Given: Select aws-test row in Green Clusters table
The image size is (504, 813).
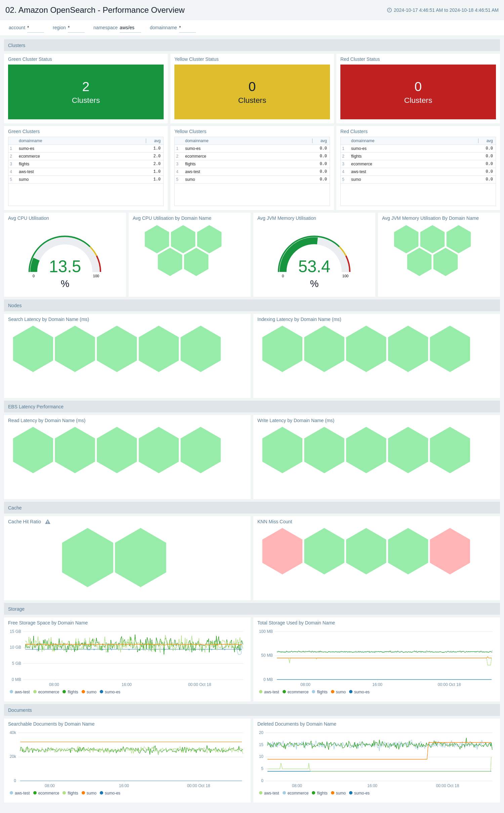Looking at the screenshot, I should [x=86, y=172].
